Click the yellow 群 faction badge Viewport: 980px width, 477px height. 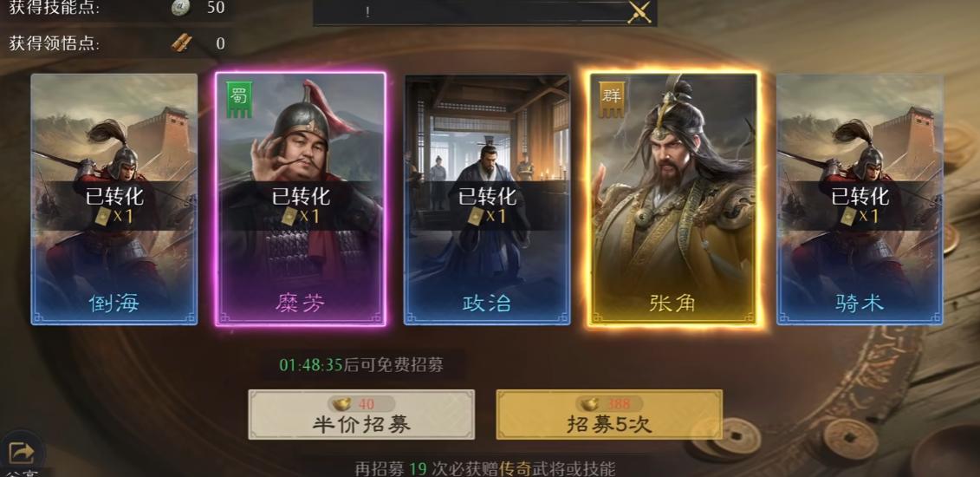coord(611,100)
